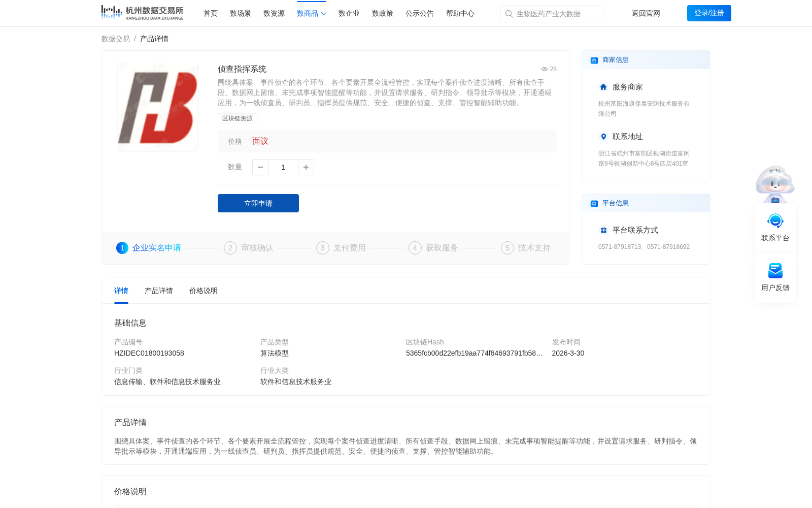The image size is (812, 508).
Task: Open the 公示公告 menu item
Action: click(420, 14)
